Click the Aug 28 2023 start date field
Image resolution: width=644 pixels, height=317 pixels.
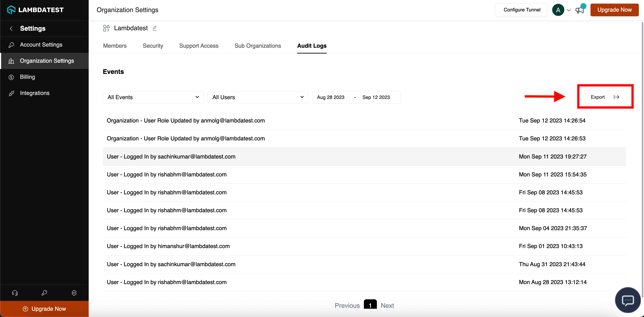click(x=331, y=97)
